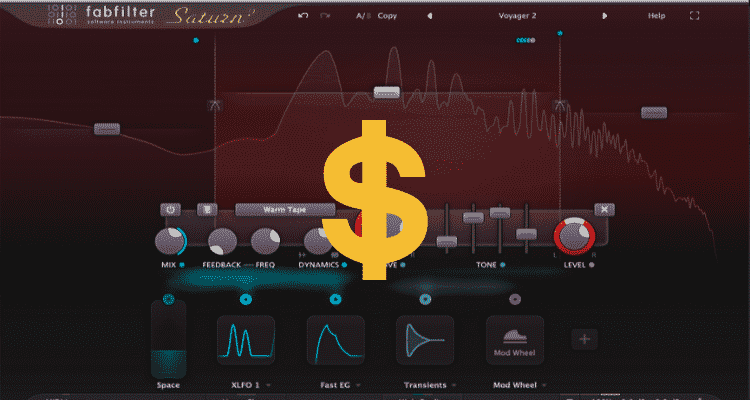750x400 pixels.
Task: Click the XLFO 1 waveform display
Action: tap(246, 344)
